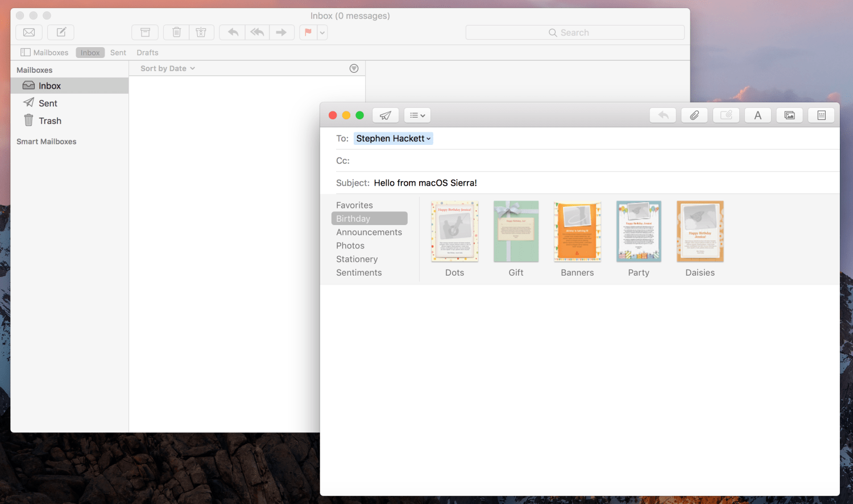
Task: Open the header fields list dropdown in compose window
Action: point(417,115)
